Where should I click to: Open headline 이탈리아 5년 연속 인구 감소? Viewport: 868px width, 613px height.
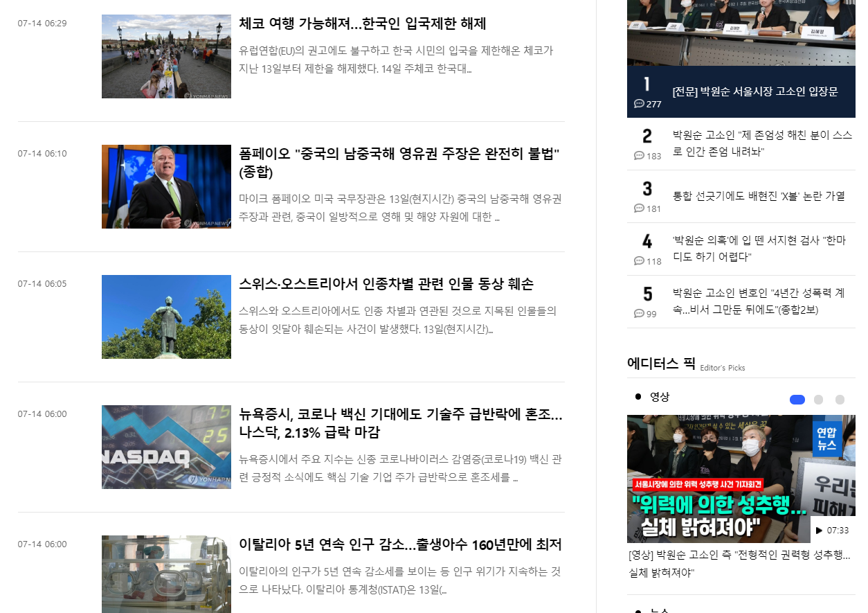click(x=400, y=544)
